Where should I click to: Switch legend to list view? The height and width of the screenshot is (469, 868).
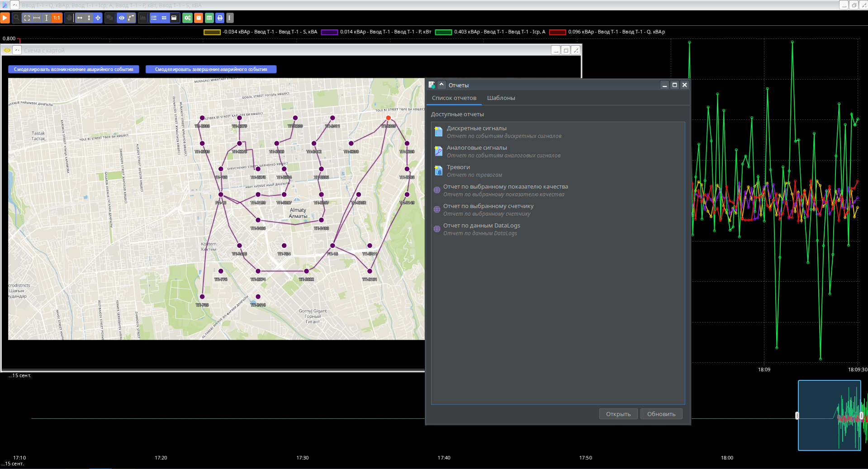click(x=154, y=18)
